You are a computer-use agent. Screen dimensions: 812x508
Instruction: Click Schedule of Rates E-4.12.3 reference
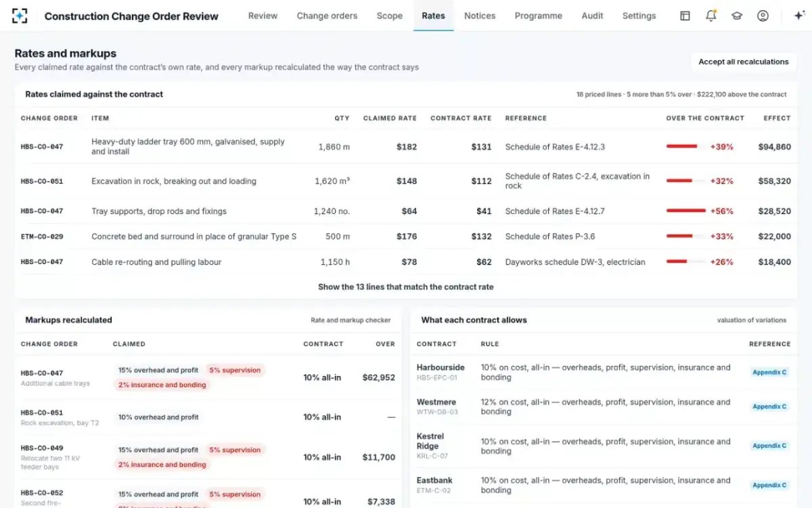[x=555, y=147]
